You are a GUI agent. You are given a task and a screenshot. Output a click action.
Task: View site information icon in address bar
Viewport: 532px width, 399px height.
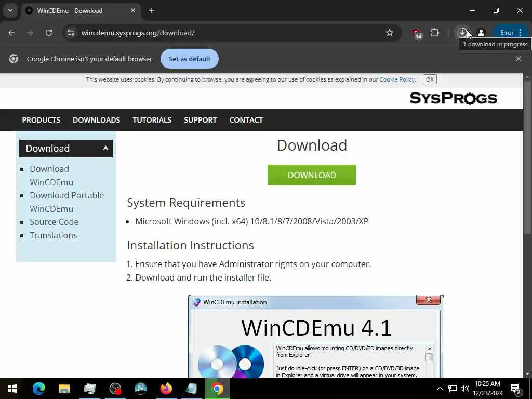pos(71,33)
